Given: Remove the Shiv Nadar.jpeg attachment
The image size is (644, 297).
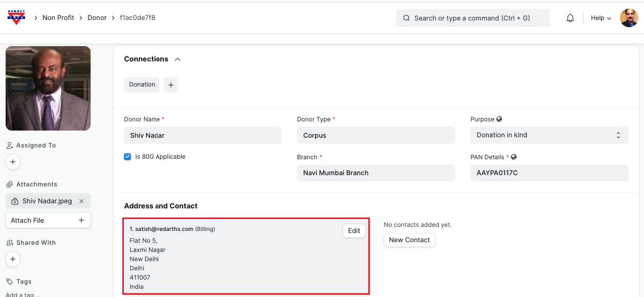Looking at the screenshot, I should tap(81, 201).
